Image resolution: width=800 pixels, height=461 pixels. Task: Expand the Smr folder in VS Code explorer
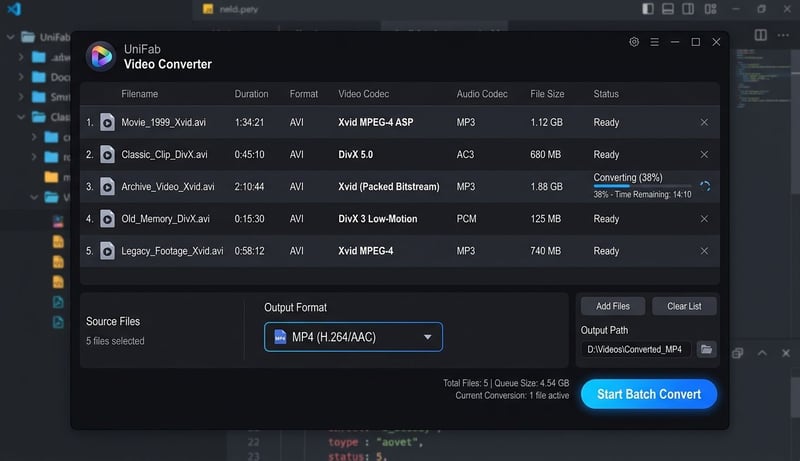click(21, 97)
